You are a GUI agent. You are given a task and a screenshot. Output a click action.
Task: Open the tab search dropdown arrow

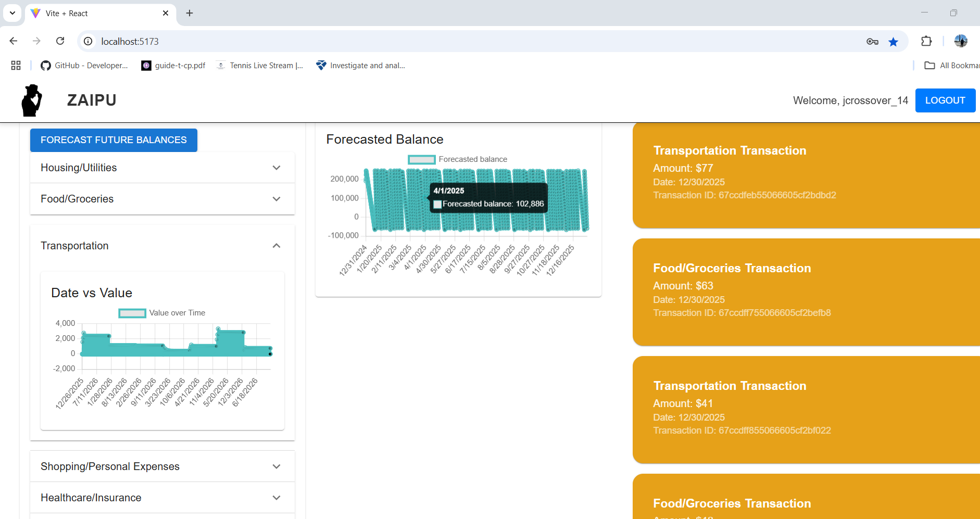click(12, 13)
